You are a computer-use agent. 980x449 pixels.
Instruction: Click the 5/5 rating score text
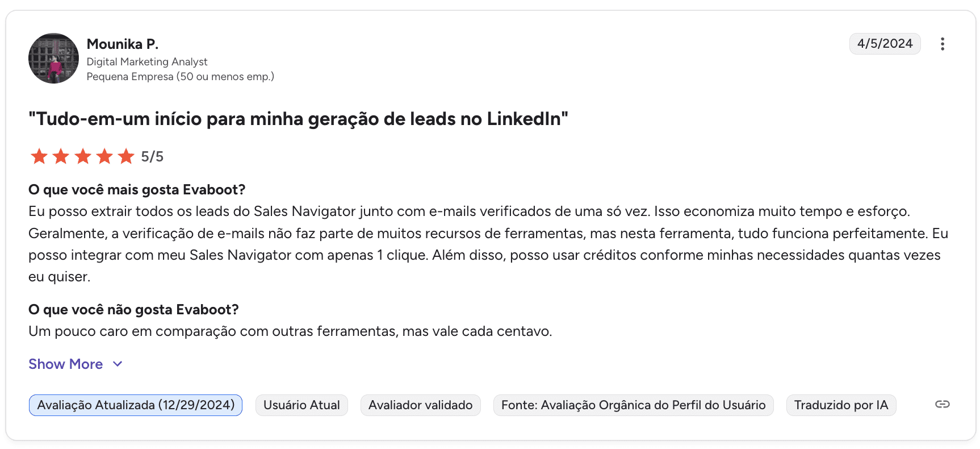[x=152, y=157]
